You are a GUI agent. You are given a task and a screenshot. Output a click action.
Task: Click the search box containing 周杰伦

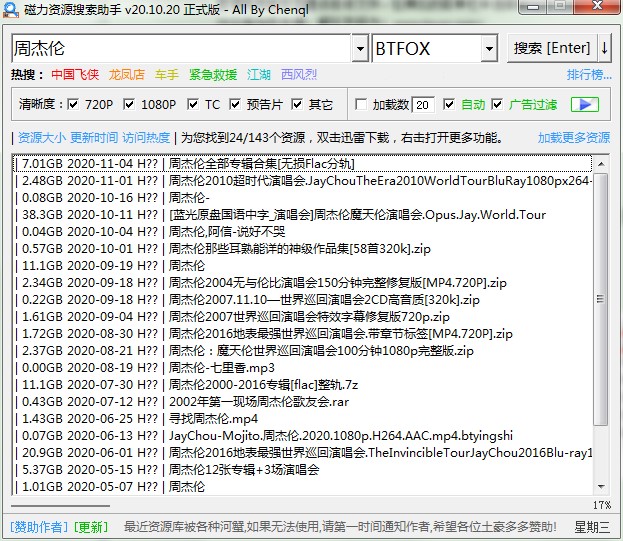click(181, 48)
